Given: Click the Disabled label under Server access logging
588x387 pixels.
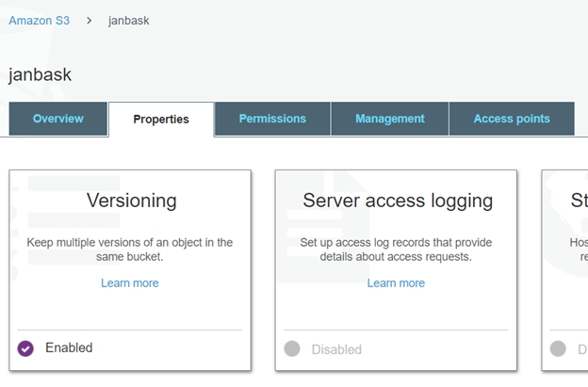Looking at the screenshot, I should tap(336, 349).
